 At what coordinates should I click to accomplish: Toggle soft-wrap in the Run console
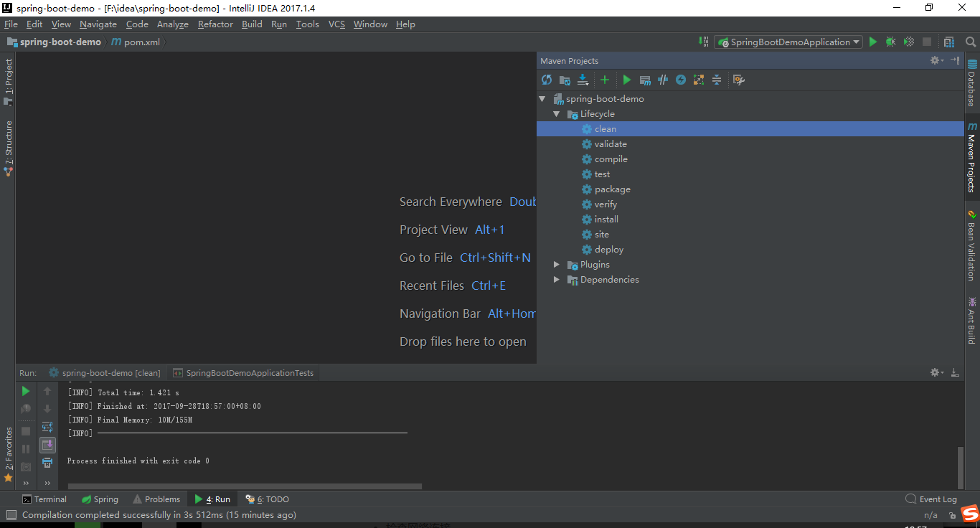pos(47,426)
